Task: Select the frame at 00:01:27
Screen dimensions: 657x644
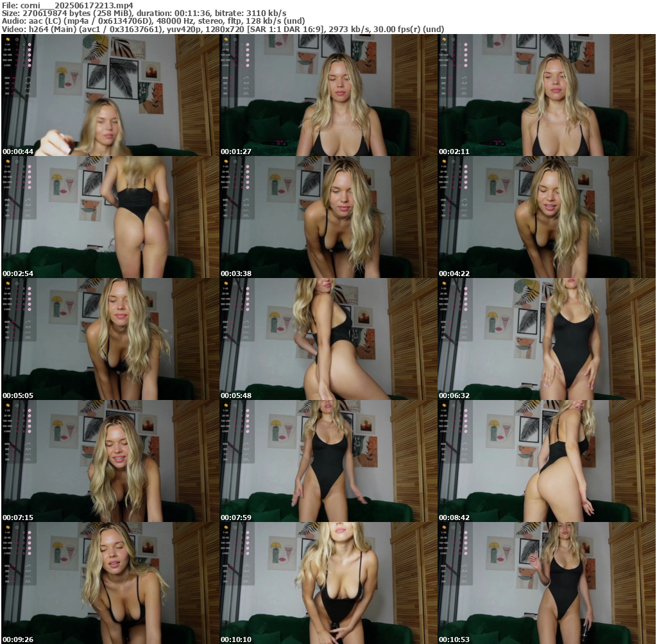Action: 328,95
